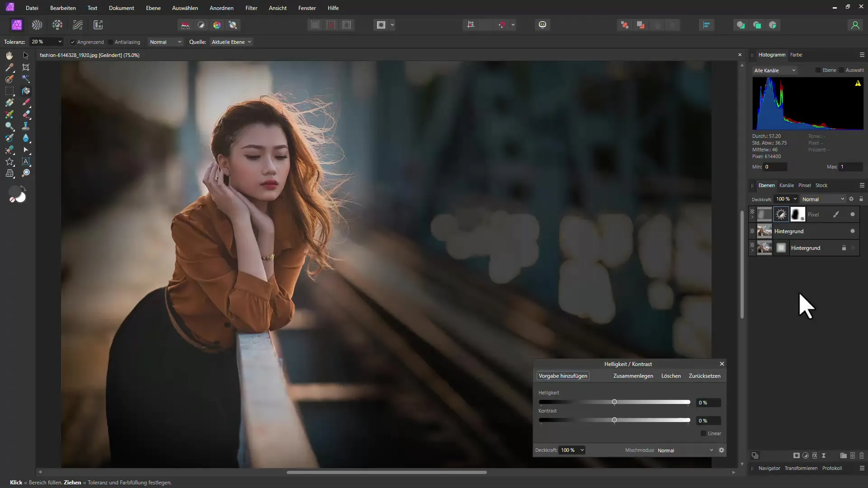Select the Gradient tool
Viewport: 868px width, 488px height.
9,103
